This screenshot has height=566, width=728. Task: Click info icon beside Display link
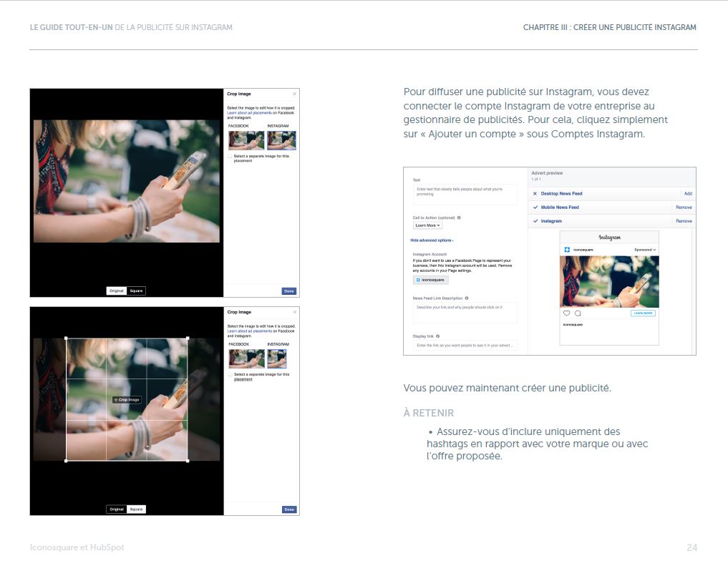tap(438, 336)
